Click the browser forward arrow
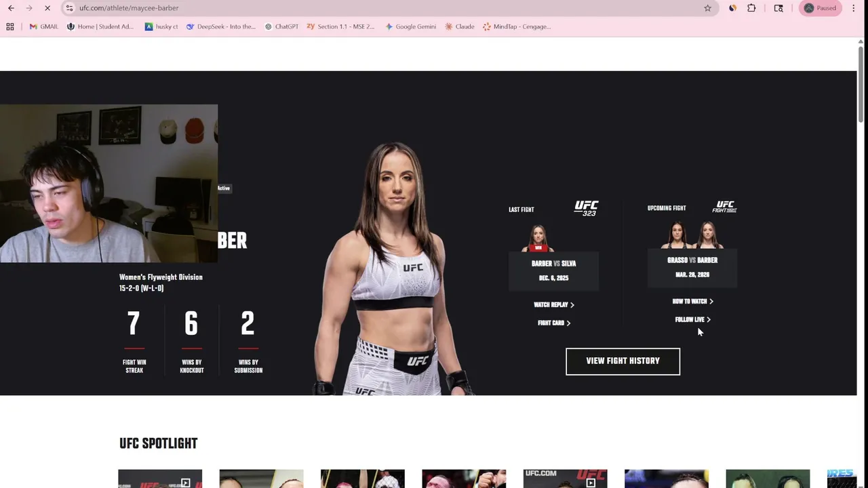 (x=29, y=8)
